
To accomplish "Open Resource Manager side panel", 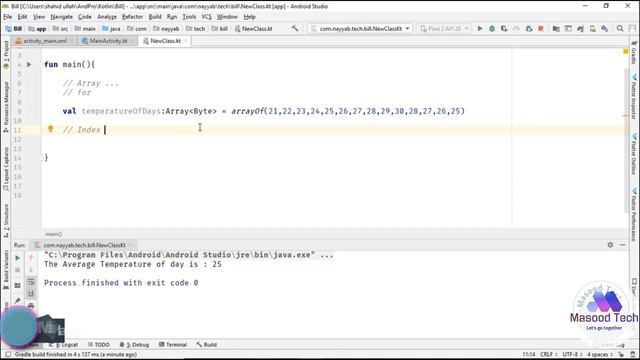I will pyautogui.click(x=6, y=107).
